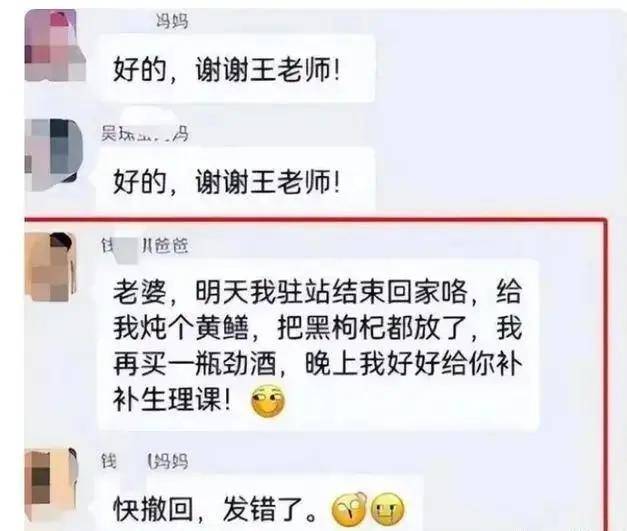Select the second 好的，谢谢王老师 message bubble

click(x=236, y=179)
